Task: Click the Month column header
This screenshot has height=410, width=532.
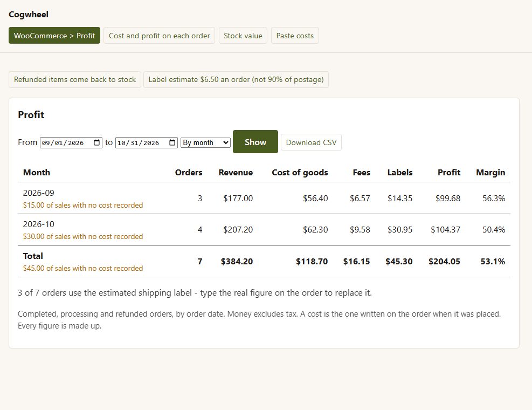Action: pyautogui.click(x=37, y=173)
